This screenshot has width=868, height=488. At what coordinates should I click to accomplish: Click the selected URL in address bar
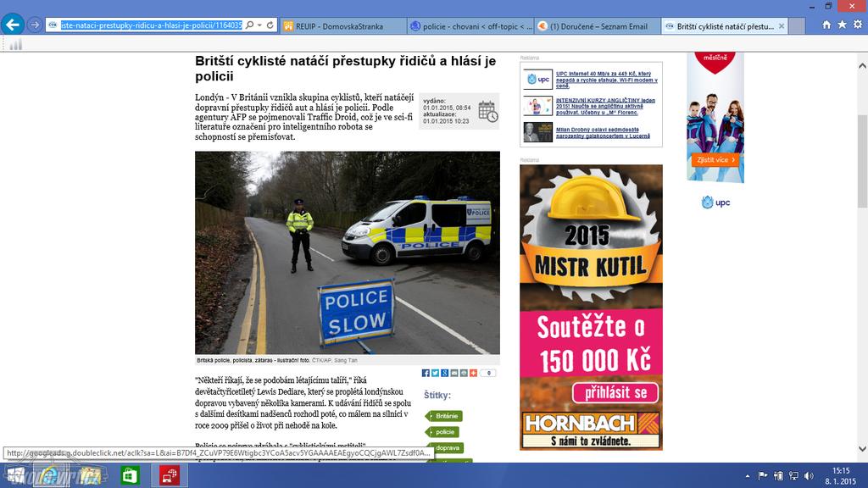(x=151, y=25)
